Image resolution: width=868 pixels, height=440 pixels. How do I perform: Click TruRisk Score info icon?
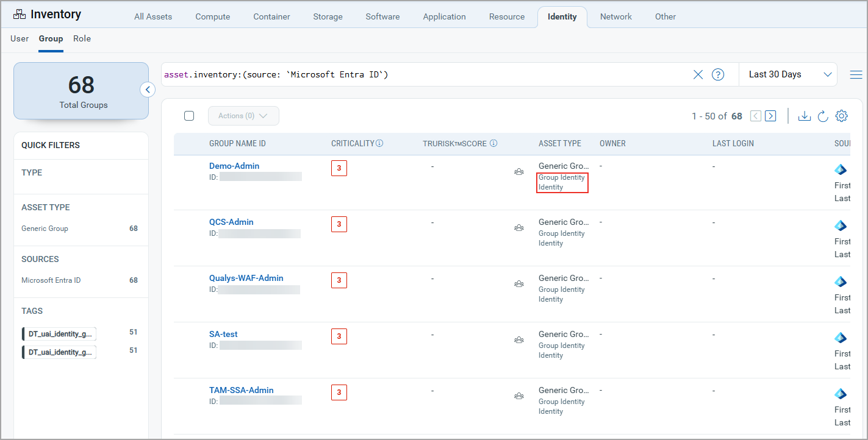tap(493, 144)
